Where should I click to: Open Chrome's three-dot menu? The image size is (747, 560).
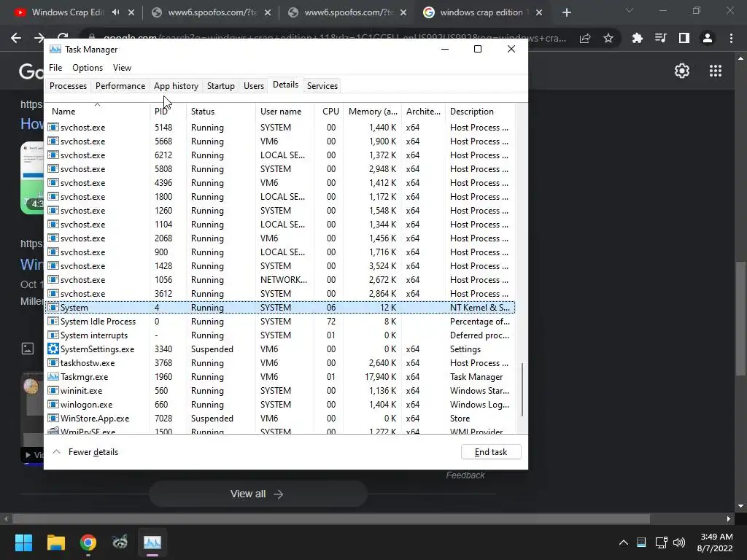click(x=731, y=38)
